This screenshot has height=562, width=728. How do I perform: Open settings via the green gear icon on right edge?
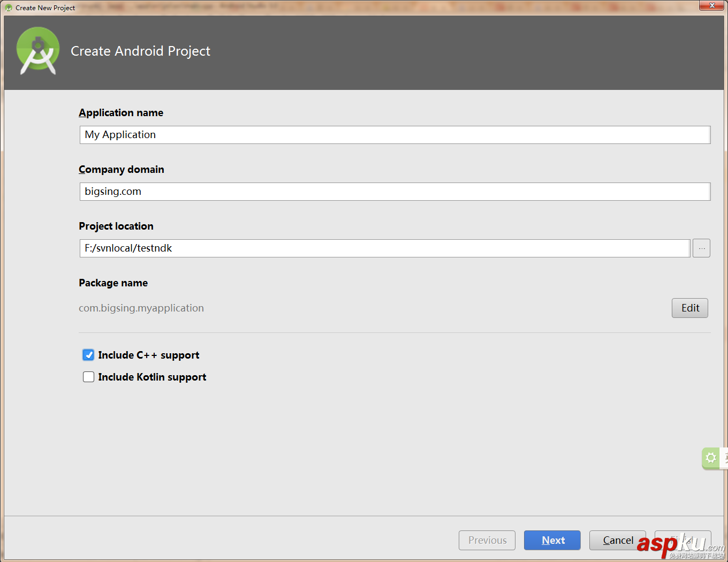pyautogui.click(x=710, y=458)
